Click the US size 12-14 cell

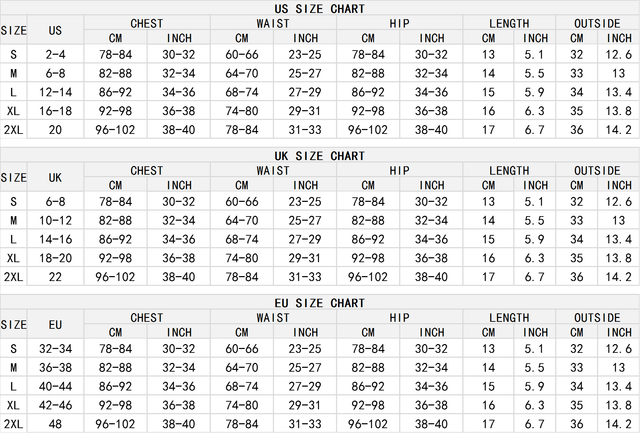[x=55, y=92]
